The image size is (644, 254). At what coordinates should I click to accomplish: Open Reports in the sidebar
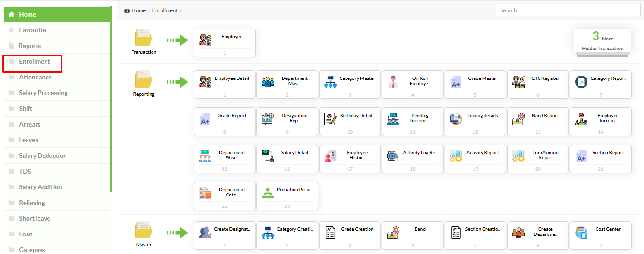[x=57, y=46]
